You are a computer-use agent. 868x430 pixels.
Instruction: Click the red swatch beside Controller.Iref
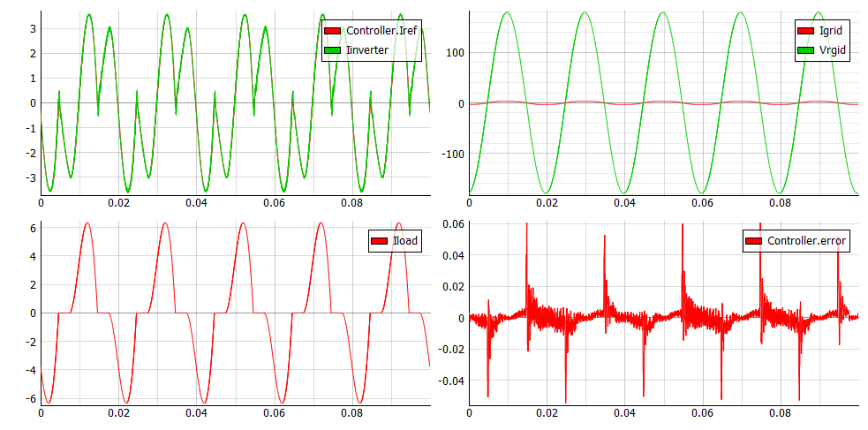point(333,32)
